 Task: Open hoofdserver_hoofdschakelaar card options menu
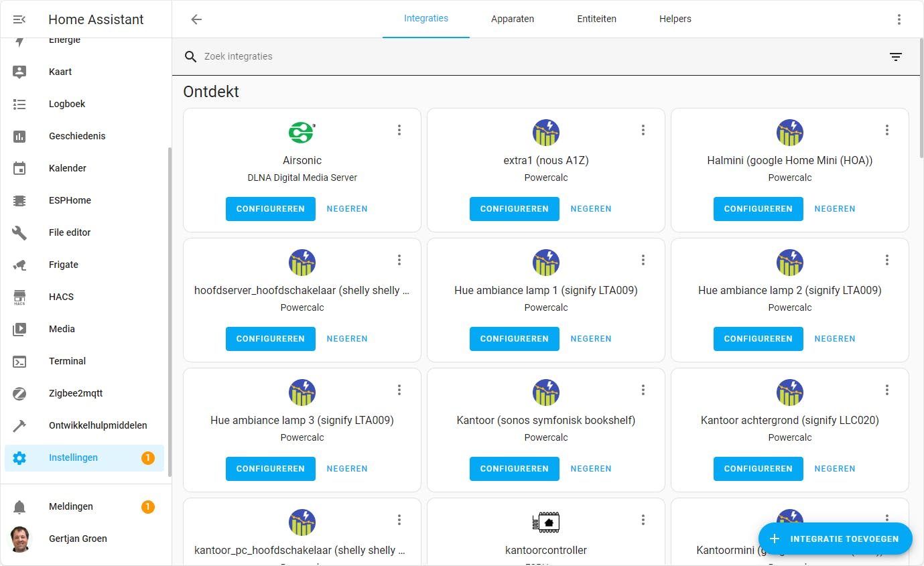click(x=399, y=260)
